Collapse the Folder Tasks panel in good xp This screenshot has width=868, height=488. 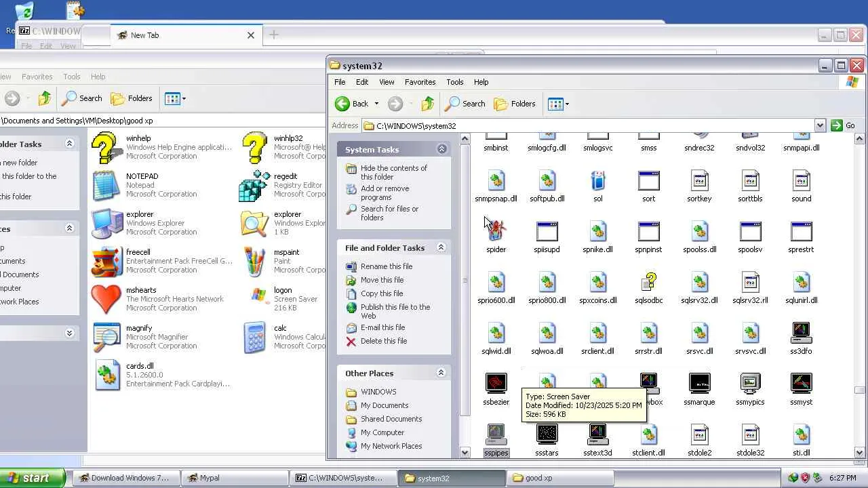click(69, 144)
